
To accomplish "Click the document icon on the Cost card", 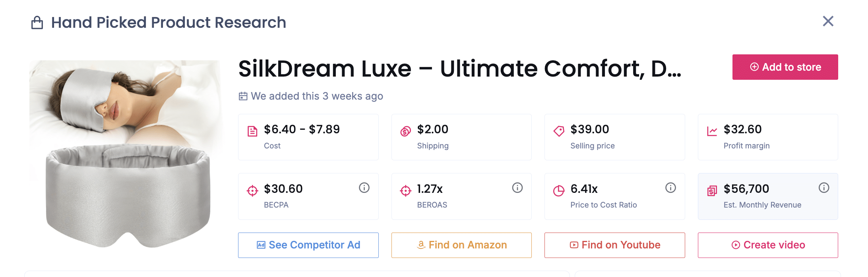I will click(252, 130).
